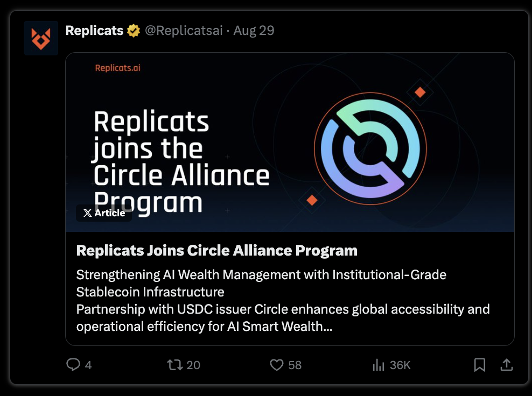The height and width of the screenshot is (396, 532).
Task: Bookmark this post
Action: coord(480,365)
